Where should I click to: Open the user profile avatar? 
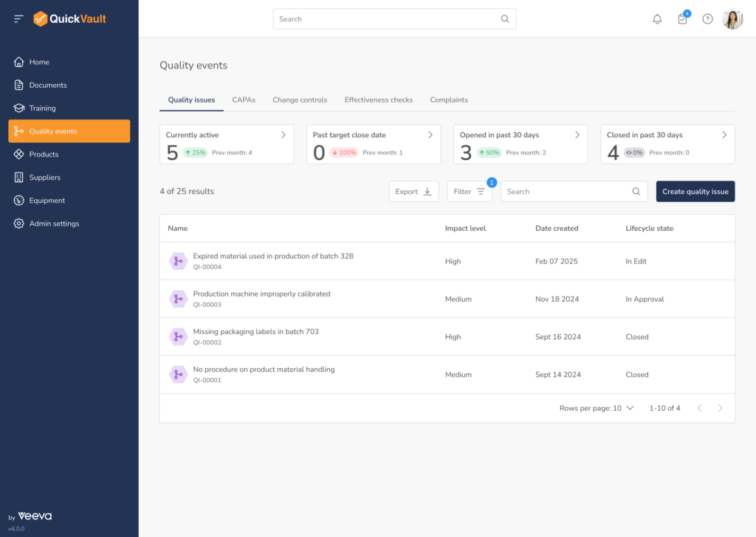[x=732, y=19]
